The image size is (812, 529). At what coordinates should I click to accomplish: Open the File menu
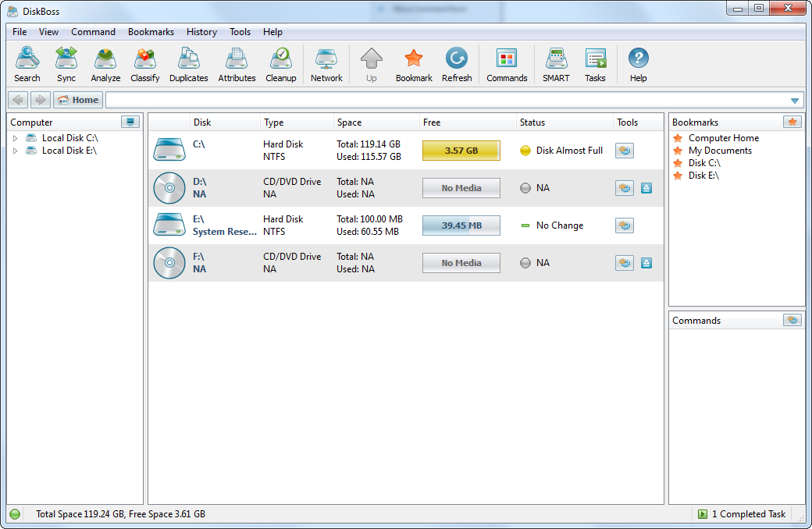point(20,31)
